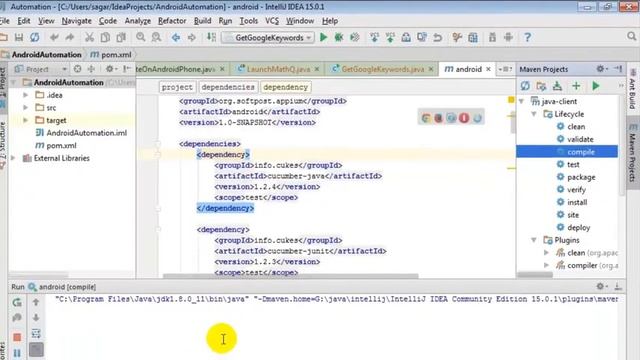Reimport all Maven projects

pyautogui.click(x=525, y=86)
